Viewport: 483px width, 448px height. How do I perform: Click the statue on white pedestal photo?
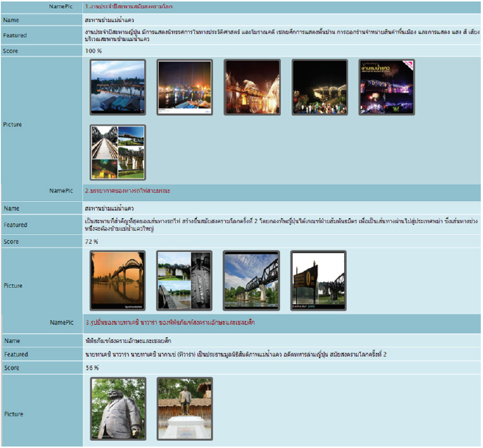(x=185, y=408)
